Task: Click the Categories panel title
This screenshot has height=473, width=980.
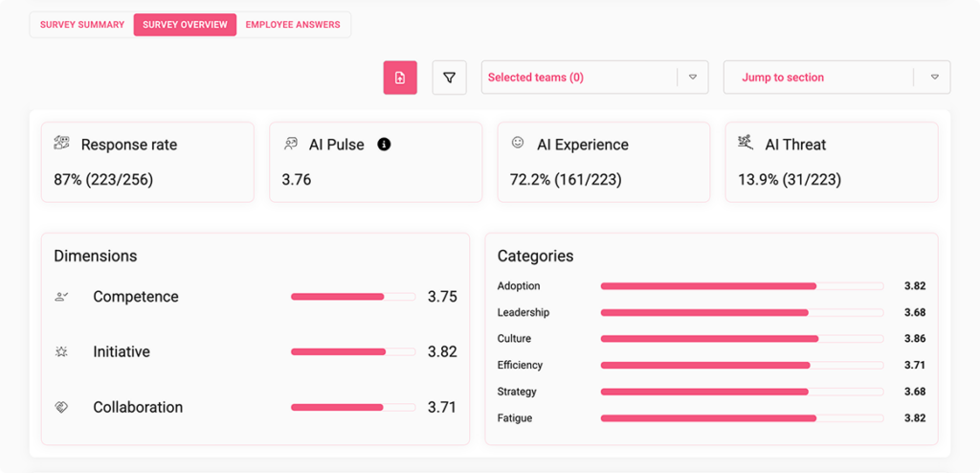Action: pos(536,256)
